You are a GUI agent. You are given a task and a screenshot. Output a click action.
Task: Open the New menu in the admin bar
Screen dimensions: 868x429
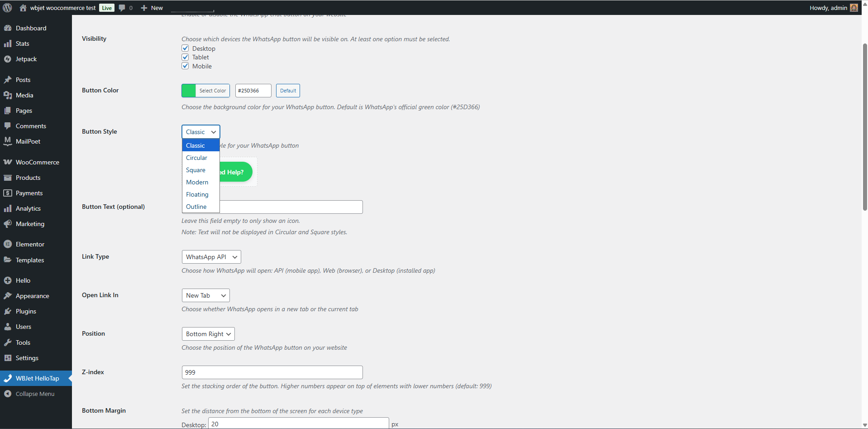tap(151, 8)
